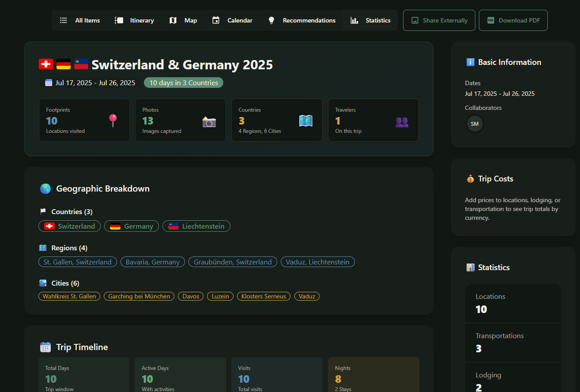Click the SM collaborator avatar
580x392 pixels.
pyautogui.click(x=475, y=124)
